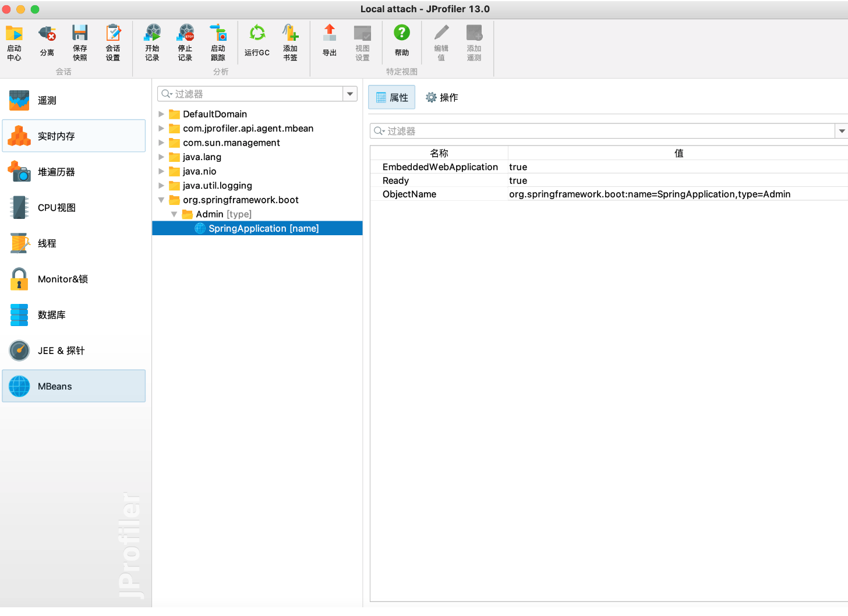Screen dimensions: 848x616
Task: Click the true value of Ready
Action: [x=518, y=180]
